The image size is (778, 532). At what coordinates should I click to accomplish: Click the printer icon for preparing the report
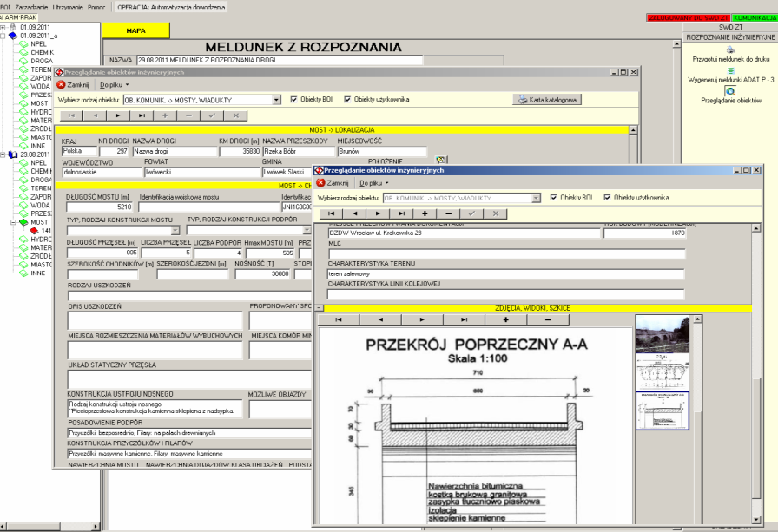730,50
